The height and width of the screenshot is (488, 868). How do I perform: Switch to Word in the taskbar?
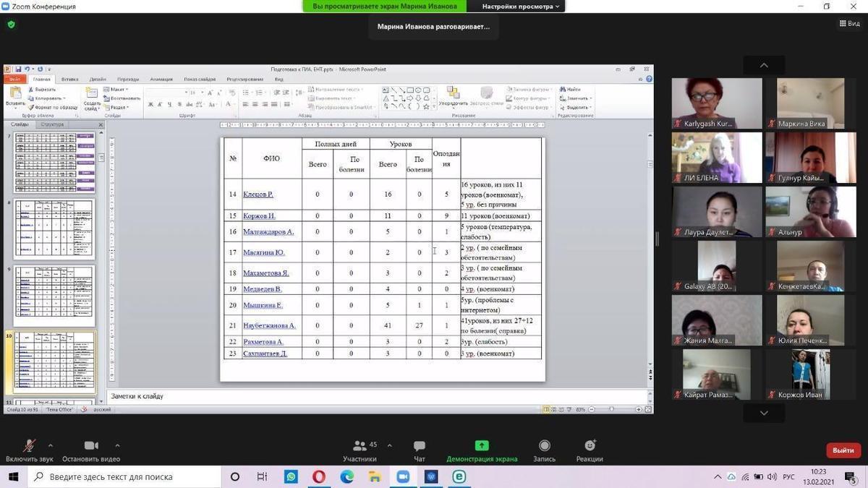point(431,476)
